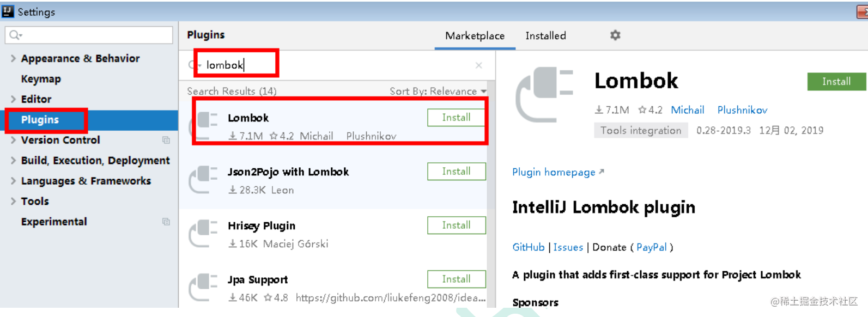
Task: Click the Version Control project-level icon
Action: (x=166, y=140)
